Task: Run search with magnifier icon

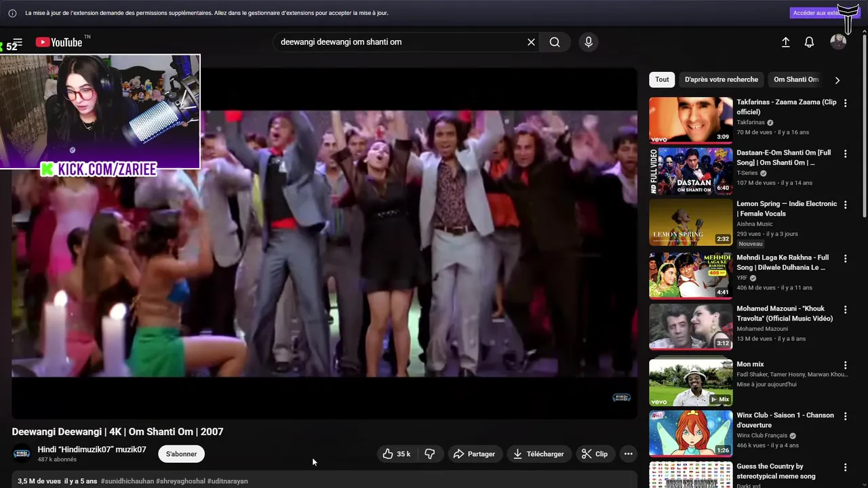Action: [555, 42]
